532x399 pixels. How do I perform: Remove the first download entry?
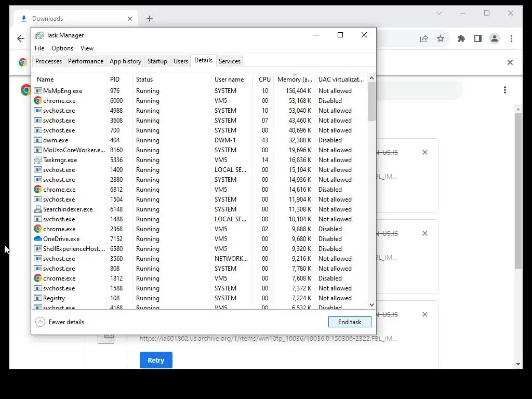[x=425, y=152]
